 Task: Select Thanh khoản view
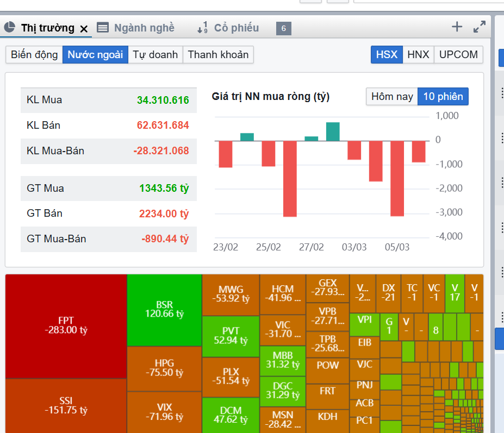(218, 55)
